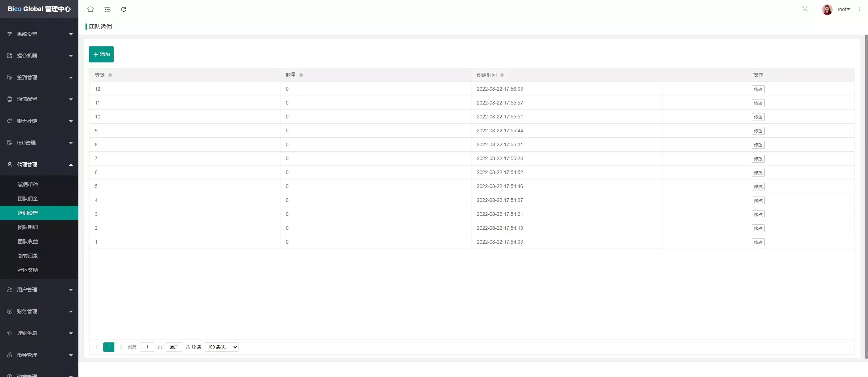Refresh the page with reload icon

tap(124, 9)
